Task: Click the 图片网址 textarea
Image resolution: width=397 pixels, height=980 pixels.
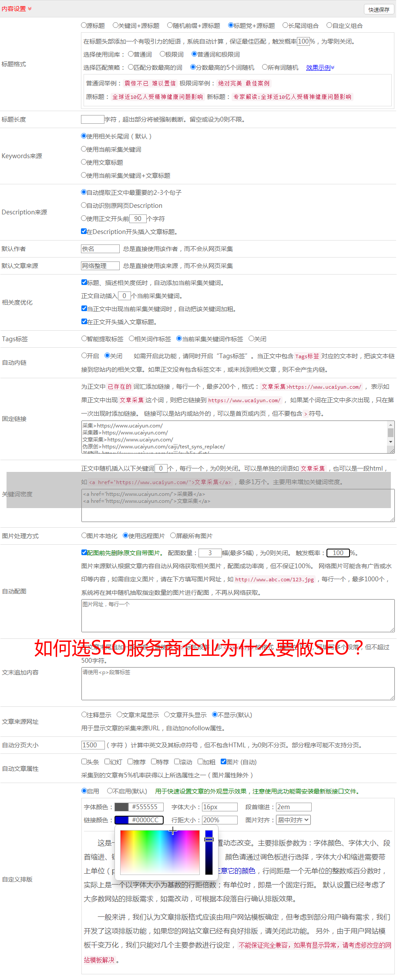Action: (x=238, y=616)
